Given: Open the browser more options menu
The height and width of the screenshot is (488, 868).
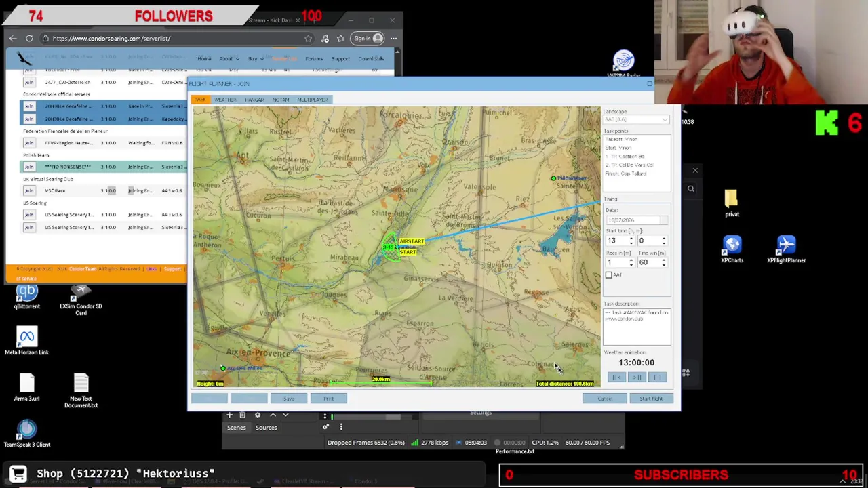Looking at the screenshot, I should tap(394, 39).
